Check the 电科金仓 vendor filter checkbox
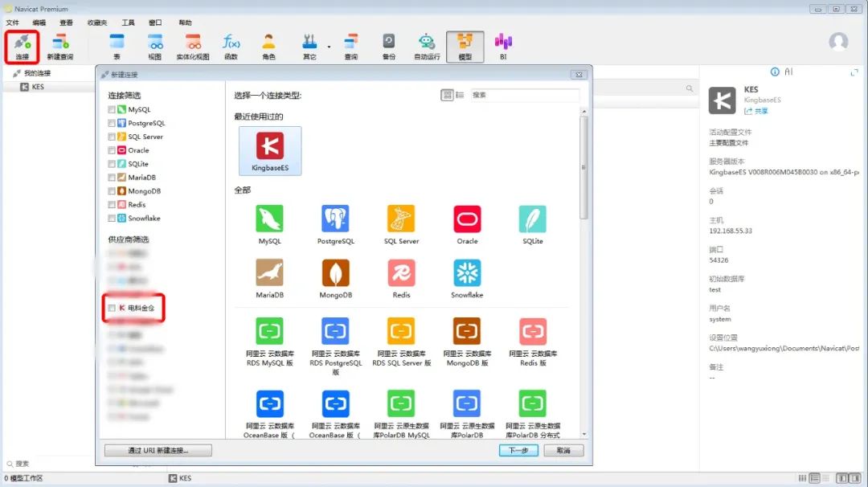The height and width of the screenshot is (487, 868). [112, 309]
